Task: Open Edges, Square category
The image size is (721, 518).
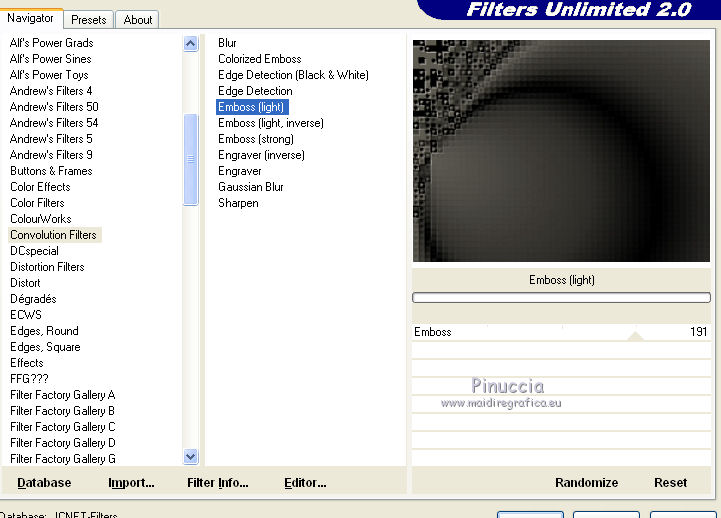Action: [x=45, y=347]
